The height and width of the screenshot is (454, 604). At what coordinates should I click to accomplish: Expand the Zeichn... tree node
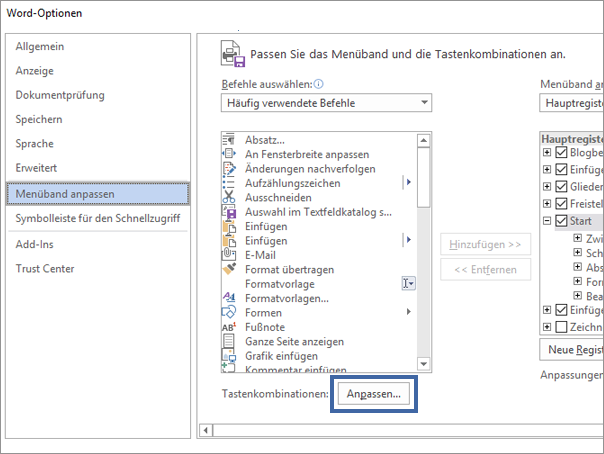click(547, 327)
